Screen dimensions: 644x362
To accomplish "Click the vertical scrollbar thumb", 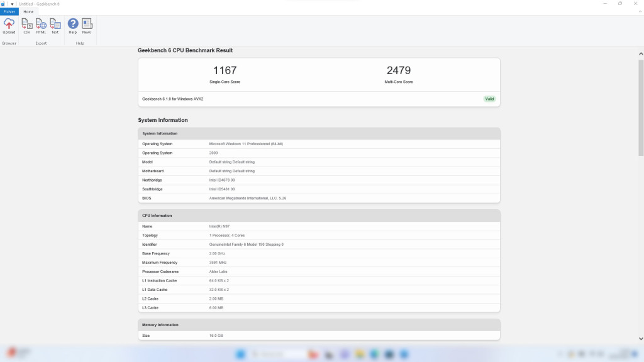I will [641, 107].
